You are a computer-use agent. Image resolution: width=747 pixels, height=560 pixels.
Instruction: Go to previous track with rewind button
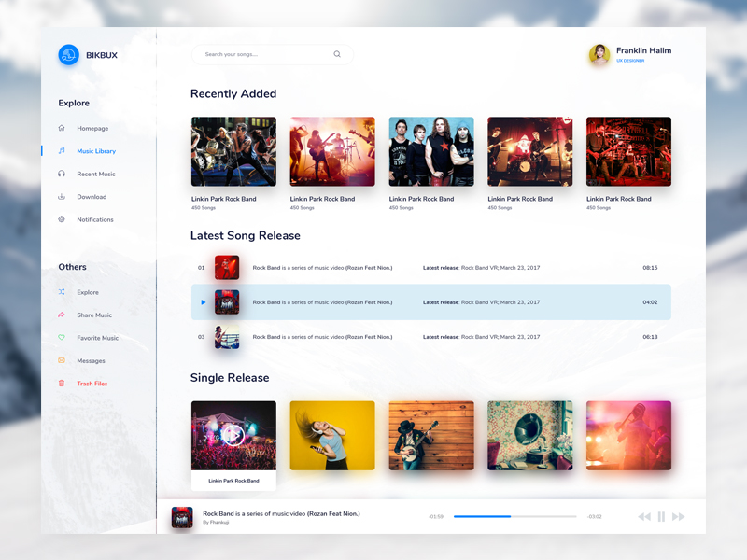coord(643,516)
